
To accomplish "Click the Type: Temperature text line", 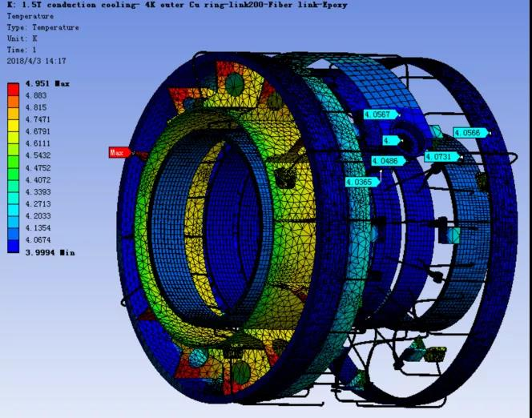I will pyautogui.click(x=42, y=27).
